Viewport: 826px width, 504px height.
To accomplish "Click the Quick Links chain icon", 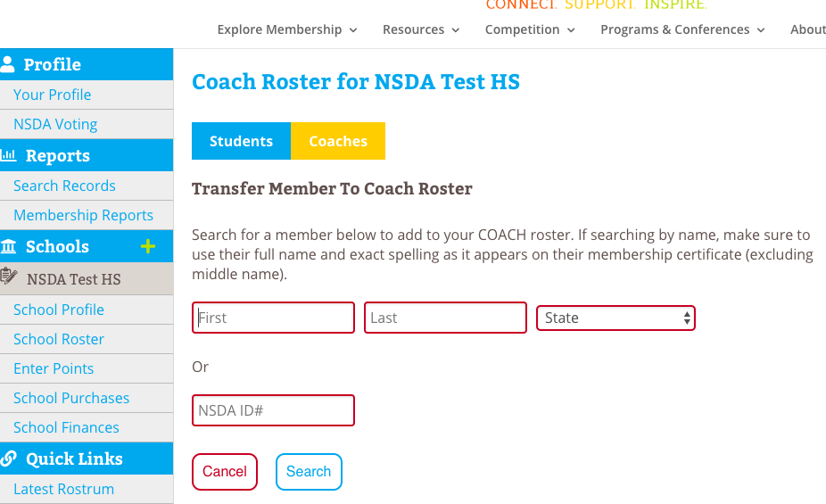I will click(9, 459).
